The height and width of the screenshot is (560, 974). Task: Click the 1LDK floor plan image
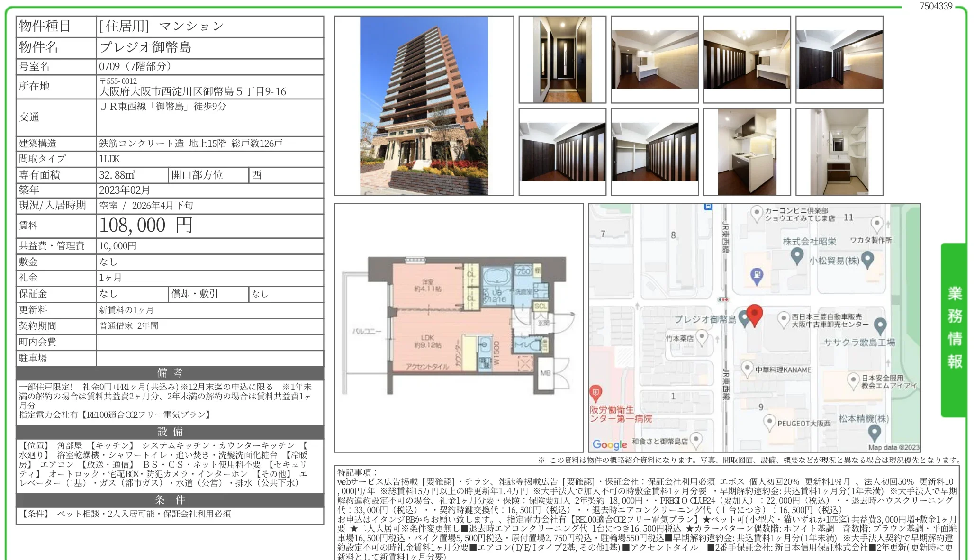point(458,327)
